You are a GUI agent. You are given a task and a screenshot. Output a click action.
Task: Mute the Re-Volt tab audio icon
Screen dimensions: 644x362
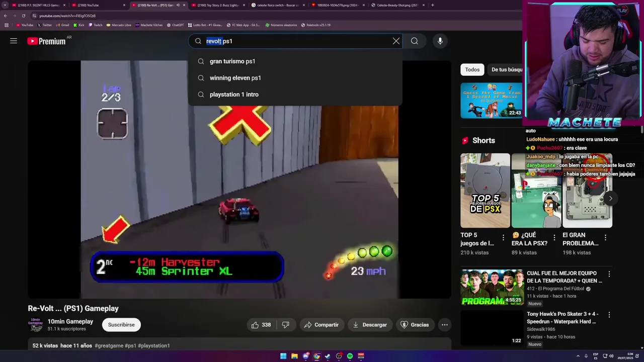click(178, 5)
